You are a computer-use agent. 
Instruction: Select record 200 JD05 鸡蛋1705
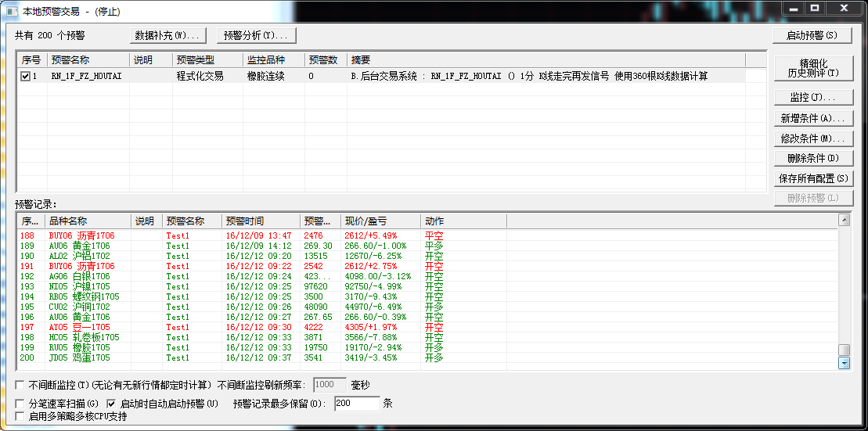click(427, 357)
